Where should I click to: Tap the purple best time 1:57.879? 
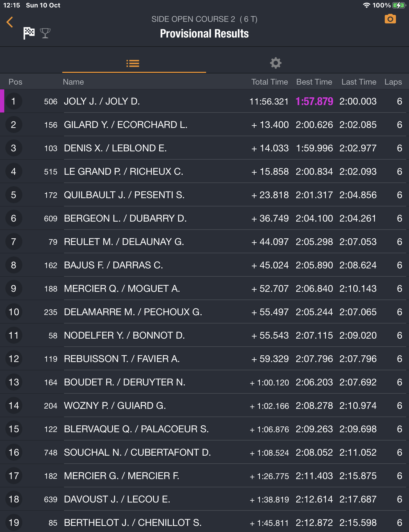click(314, 101)
